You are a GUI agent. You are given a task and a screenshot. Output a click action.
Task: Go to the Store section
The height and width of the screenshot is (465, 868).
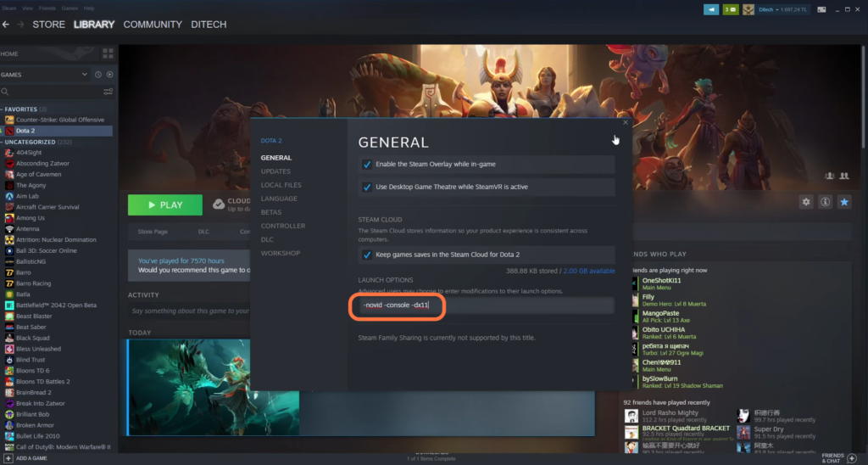[x=48, y=25]
